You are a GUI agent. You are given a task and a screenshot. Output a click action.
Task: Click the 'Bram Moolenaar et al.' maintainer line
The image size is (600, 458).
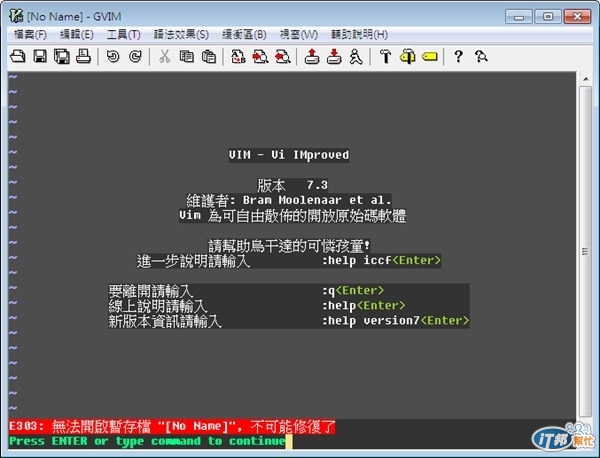[x=317, y=200]
